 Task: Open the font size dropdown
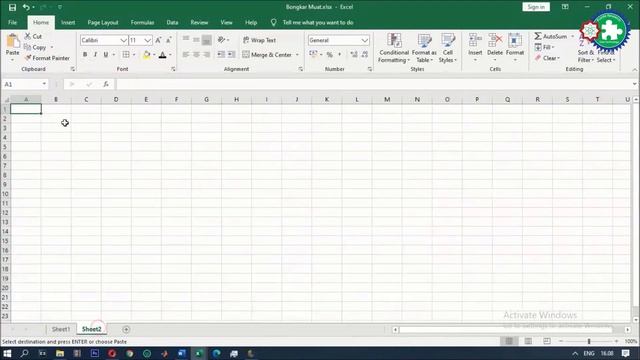point(147,40)
